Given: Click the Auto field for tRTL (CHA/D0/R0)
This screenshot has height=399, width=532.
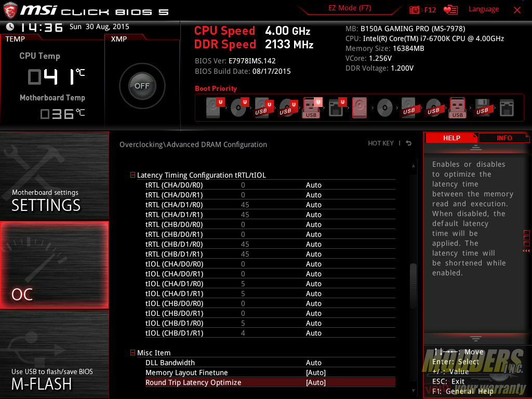Looking at the screenshot, I should [x=313, y=185].
